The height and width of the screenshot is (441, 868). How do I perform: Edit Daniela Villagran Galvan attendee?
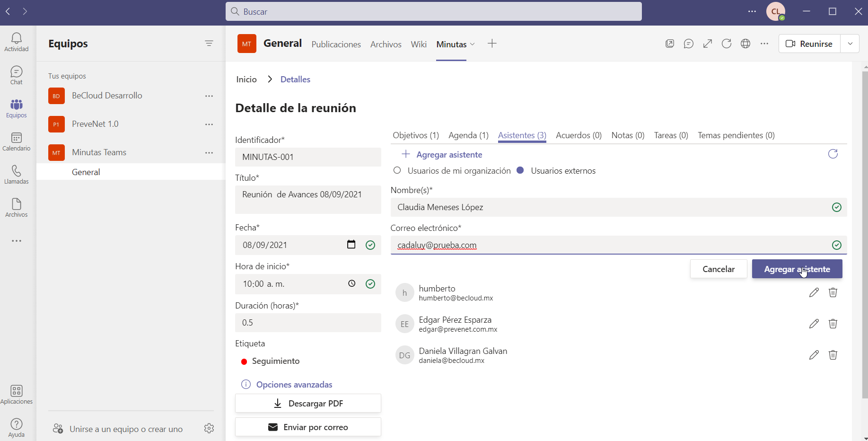814,355
